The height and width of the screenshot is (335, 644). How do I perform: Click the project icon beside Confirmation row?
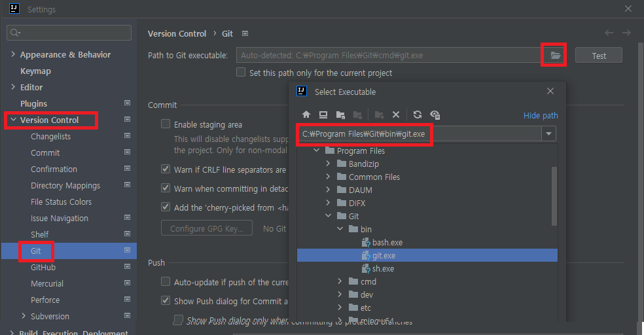(128, 168)
